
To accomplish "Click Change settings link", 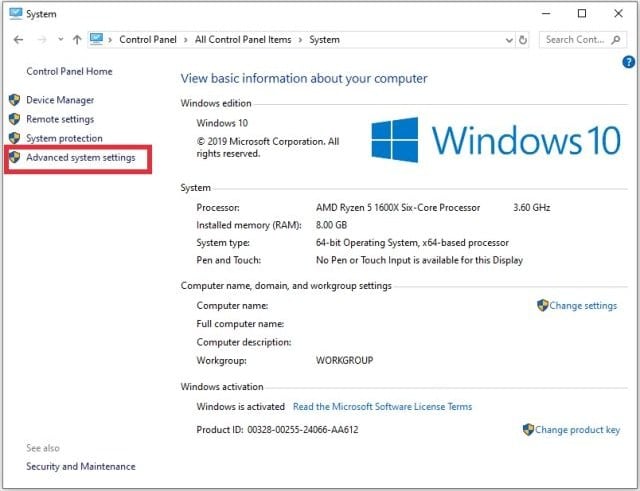I will click(583, 306).
